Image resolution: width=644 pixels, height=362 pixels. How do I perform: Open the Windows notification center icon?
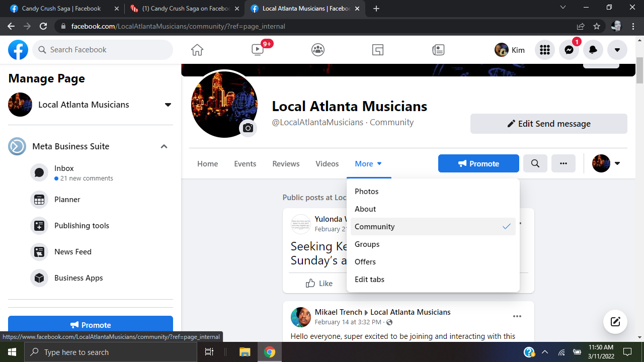click(x=627, y=352)
